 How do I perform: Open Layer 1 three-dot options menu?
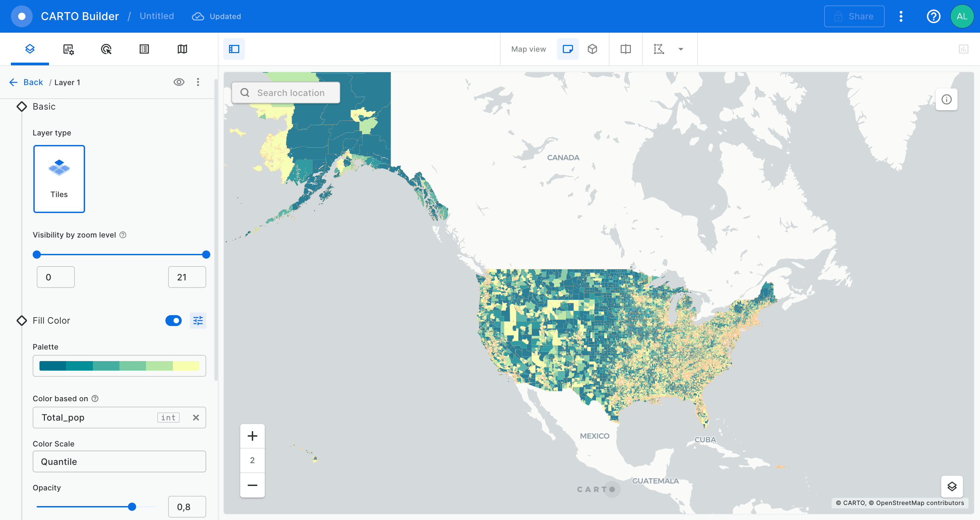(198, 82)
